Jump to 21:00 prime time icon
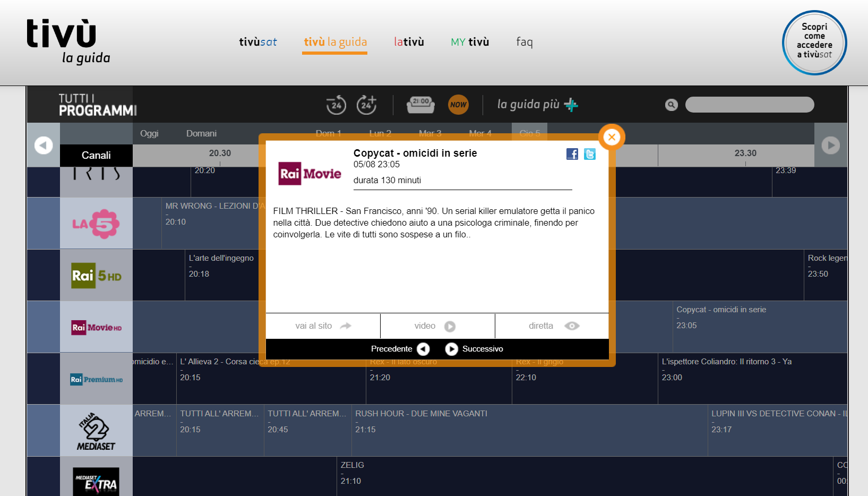 (420, 104)
